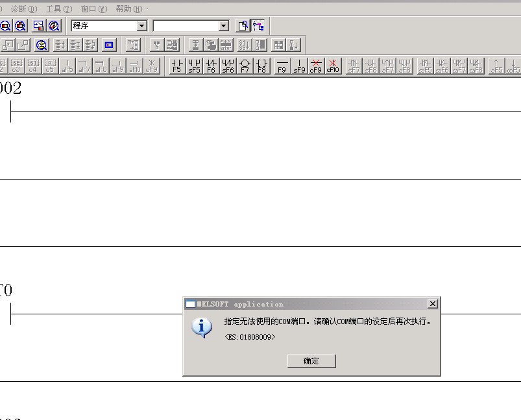Insert normally open contact F5

click(176, 65)
